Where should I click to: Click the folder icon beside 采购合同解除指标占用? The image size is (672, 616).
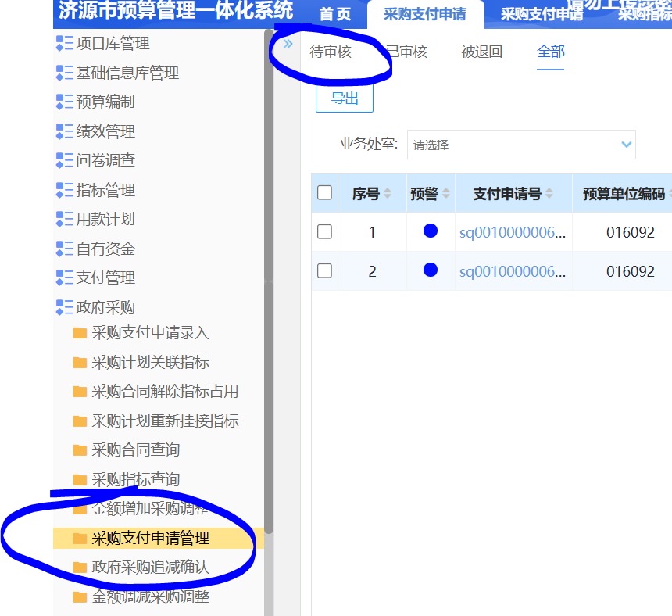(80, 392)
